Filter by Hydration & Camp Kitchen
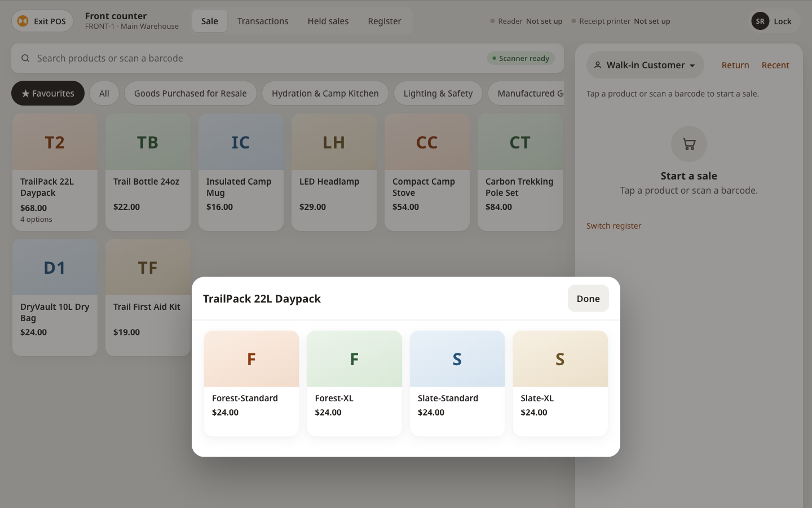 click(325, 93)
